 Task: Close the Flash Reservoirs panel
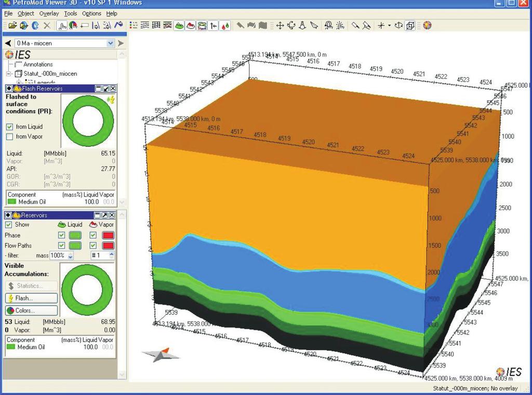click(x=113, y=88)
